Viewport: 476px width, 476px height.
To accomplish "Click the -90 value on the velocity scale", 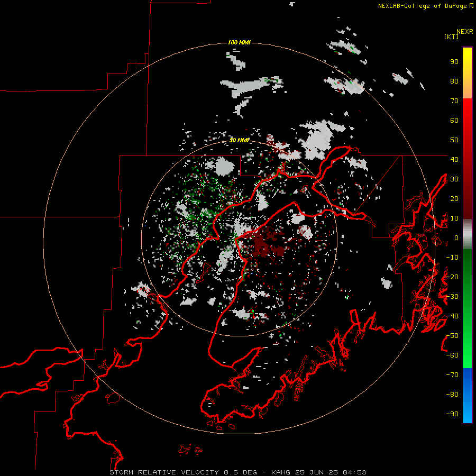I will click(452, 414).
